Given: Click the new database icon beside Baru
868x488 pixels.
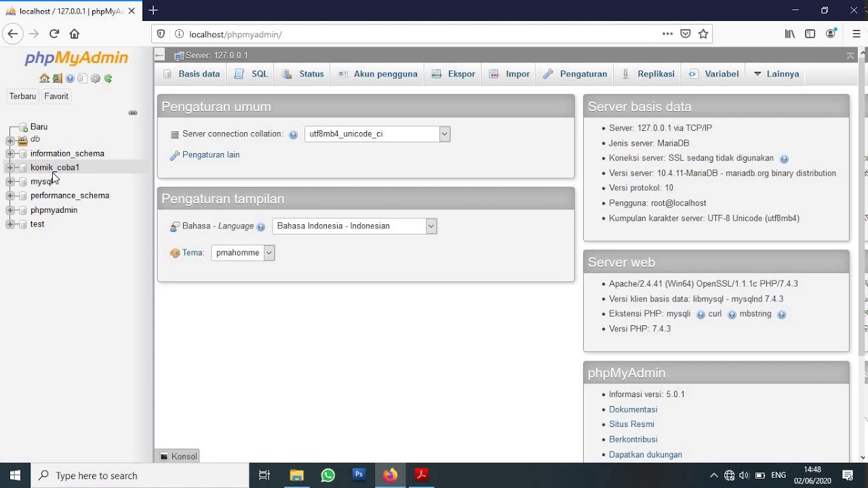Looking at the screenshot, I should [23, 127].
